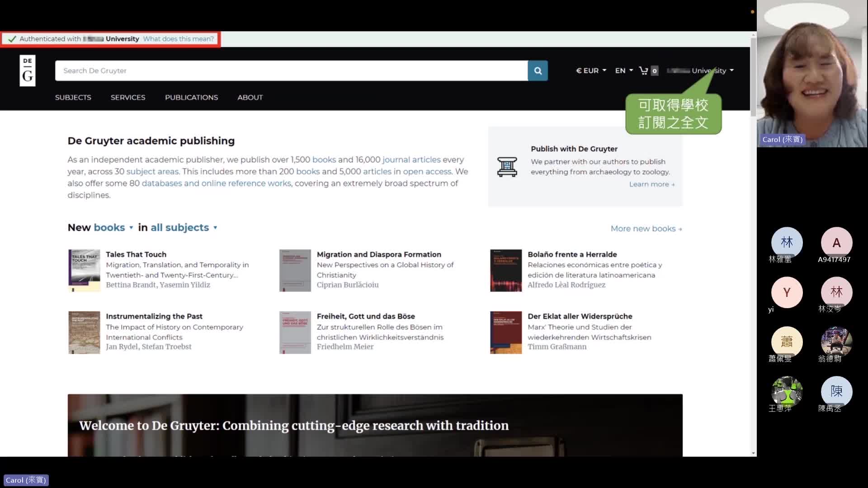Click author 'Ciprian Burlăcioiu'

tap(348, 285)
